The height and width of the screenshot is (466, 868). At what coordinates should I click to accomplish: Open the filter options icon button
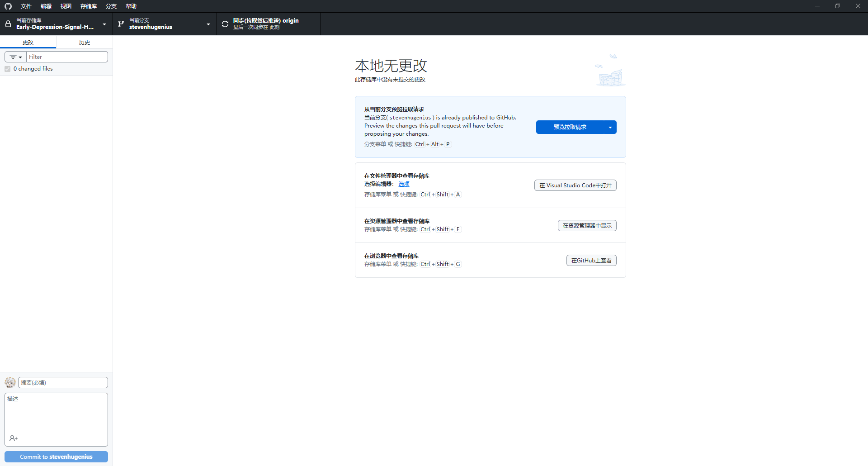(x=16, y=57)
